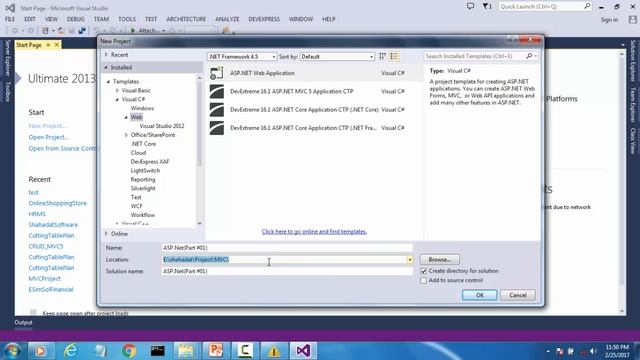Click the user account icon by Sign in
The height and width of the screenshot is (360, 640).
coord(633,19)
